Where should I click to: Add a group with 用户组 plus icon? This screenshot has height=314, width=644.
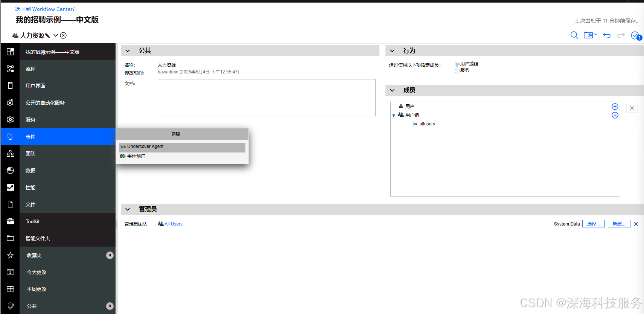click(615, 115)
